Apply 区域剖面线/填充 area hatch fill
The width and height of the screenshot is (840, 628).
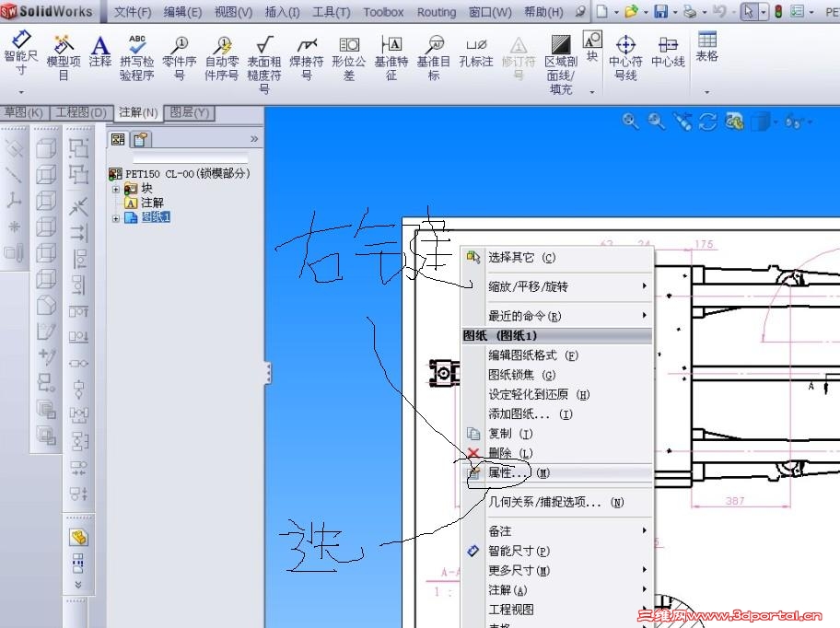(x=561, y=64)
